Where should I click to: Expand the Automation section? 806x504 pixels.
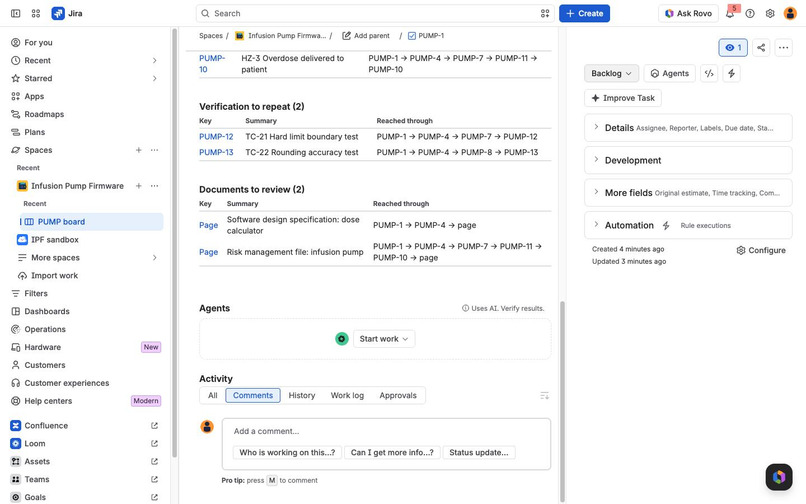click(688, 225)
